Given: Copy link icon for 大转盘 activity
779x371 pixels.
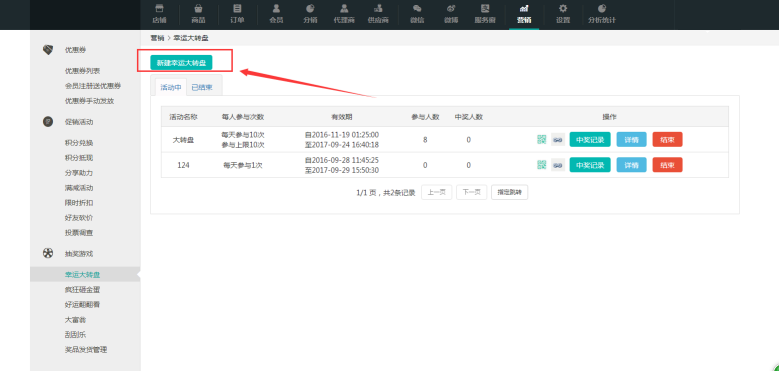Looking at the screenshot, I should coord(557,140).
